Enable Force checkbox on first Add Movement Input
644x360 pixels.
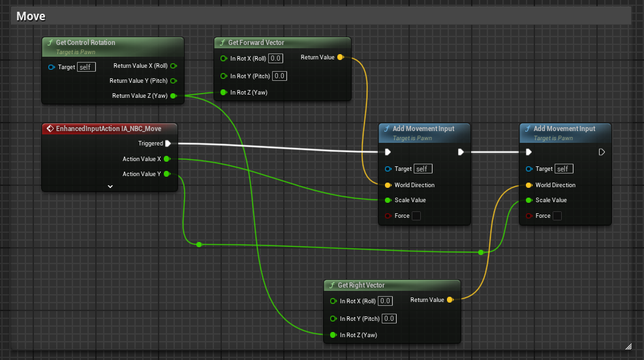tap(416, 216)
